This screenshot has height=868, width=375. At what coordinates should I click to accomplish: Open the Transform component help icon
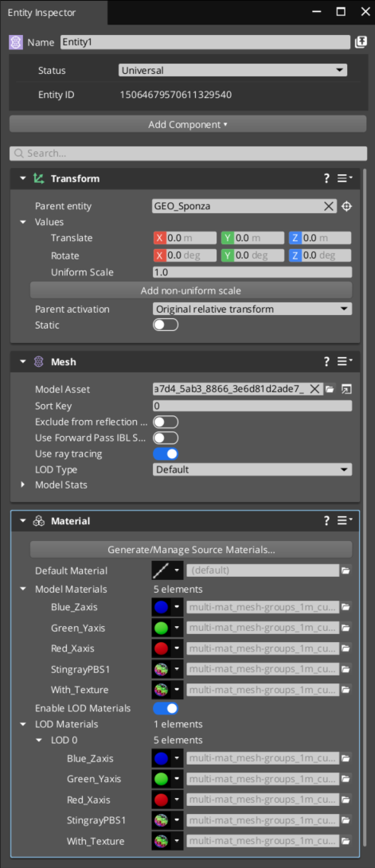pyautogui.click(x=326, y=178)
